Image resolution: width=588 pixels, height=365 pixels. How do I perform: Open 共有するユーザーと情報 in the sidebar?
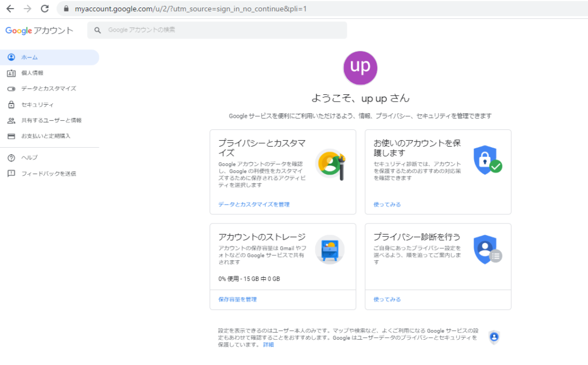pos(49,120)
